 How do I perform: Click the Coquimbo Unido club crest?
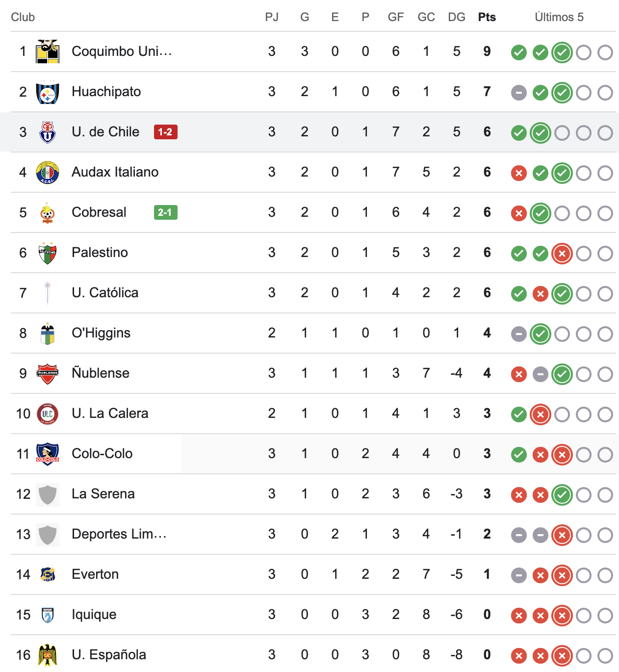coord(48,52)
